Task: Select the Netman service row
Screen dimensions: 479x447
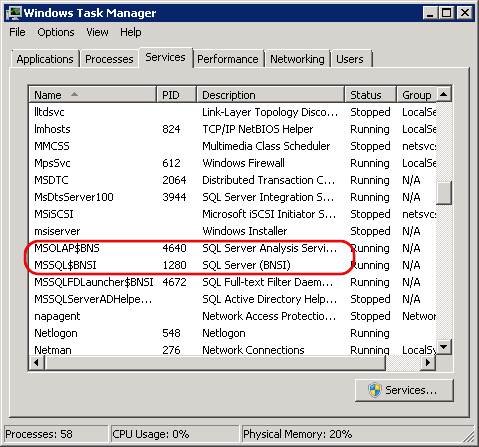Action: pyautogui.click(x=233, y=349)
